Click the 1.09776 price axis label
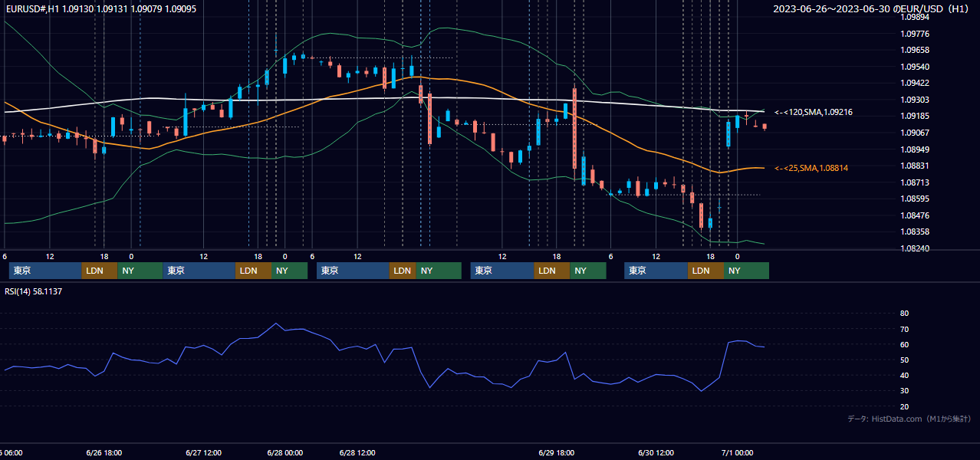 [x=915, y=34]
